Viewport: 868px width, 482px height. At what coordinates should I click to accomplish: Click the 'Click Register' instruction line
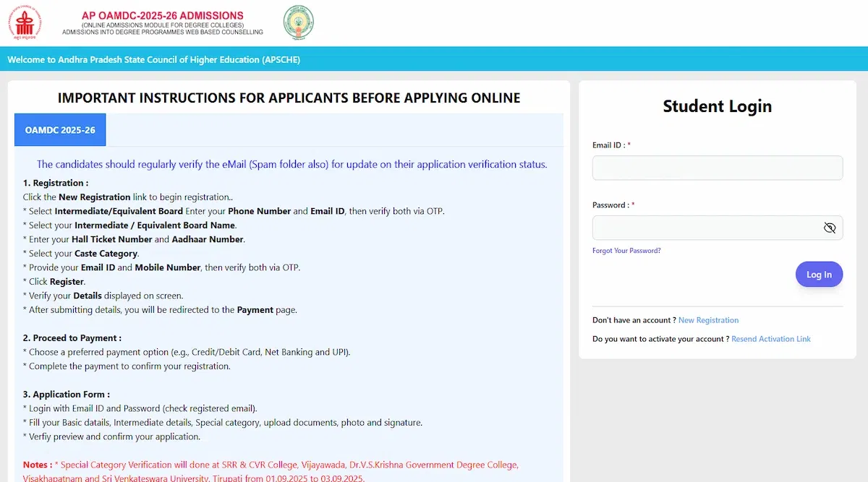pos(54,282)
